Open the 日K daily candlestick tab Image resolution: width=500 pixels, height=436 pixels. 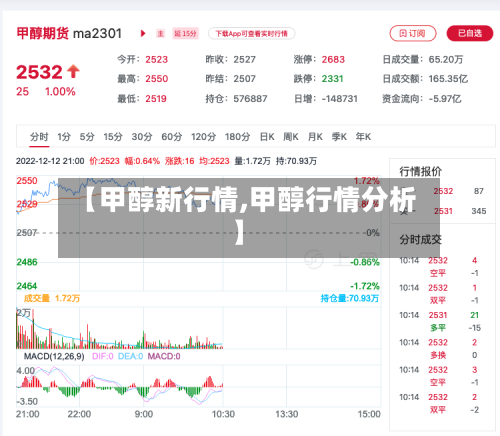267,137
